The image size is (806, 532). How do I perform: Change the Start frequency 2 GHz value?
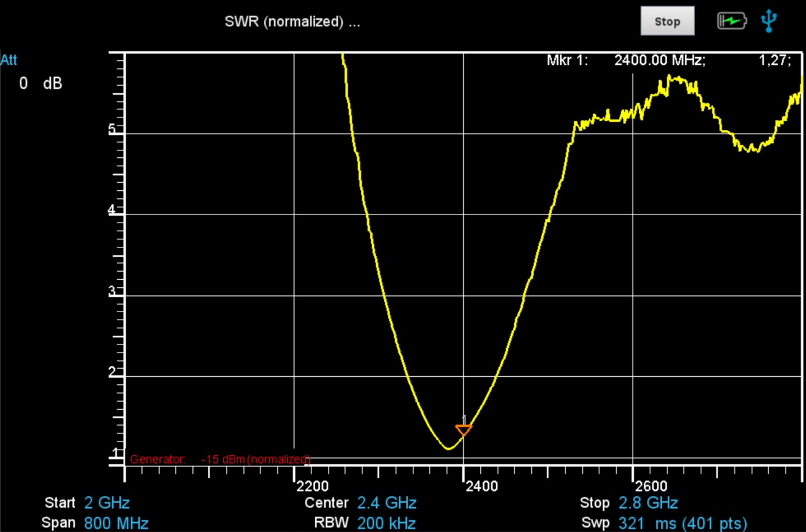[x=106, y=503]
